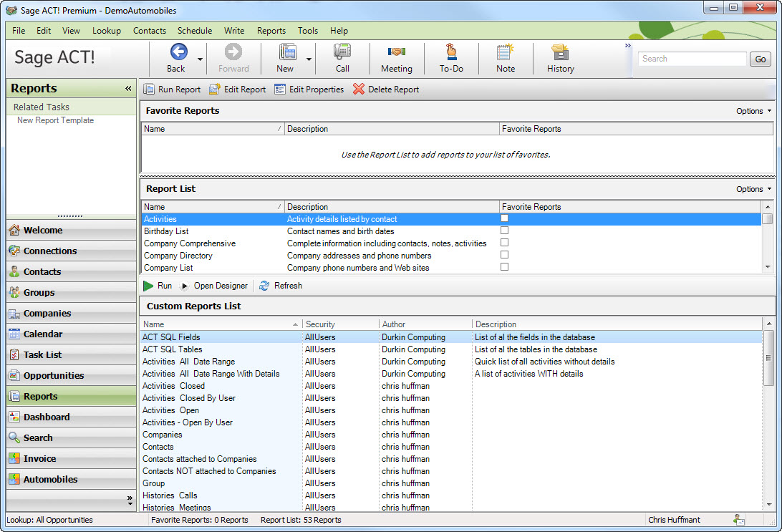Click the To-Do toolbar icon

451,52
